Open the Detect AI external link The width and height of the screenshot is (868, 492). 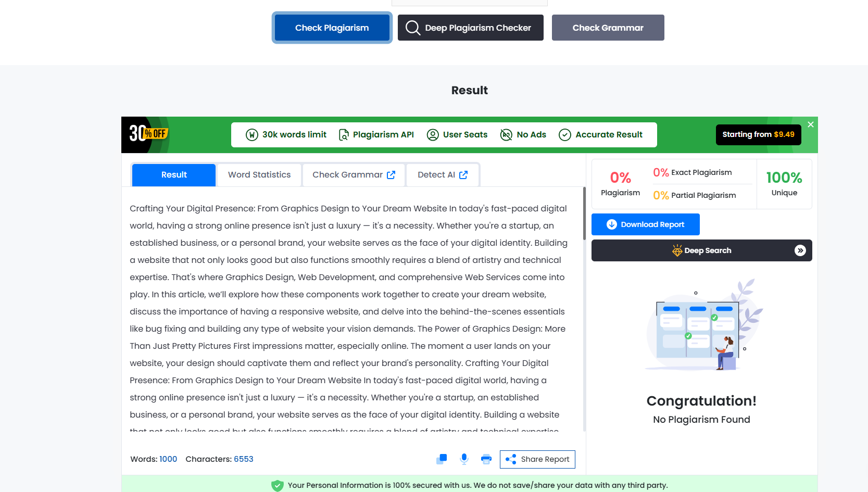click(464, 174)
